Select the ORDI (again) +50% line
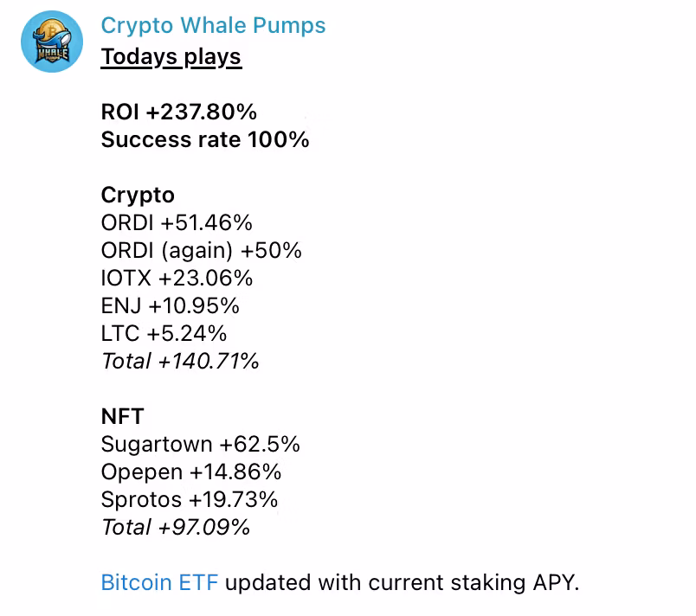This screenshot has height=616, width=696. click(201, 250)
